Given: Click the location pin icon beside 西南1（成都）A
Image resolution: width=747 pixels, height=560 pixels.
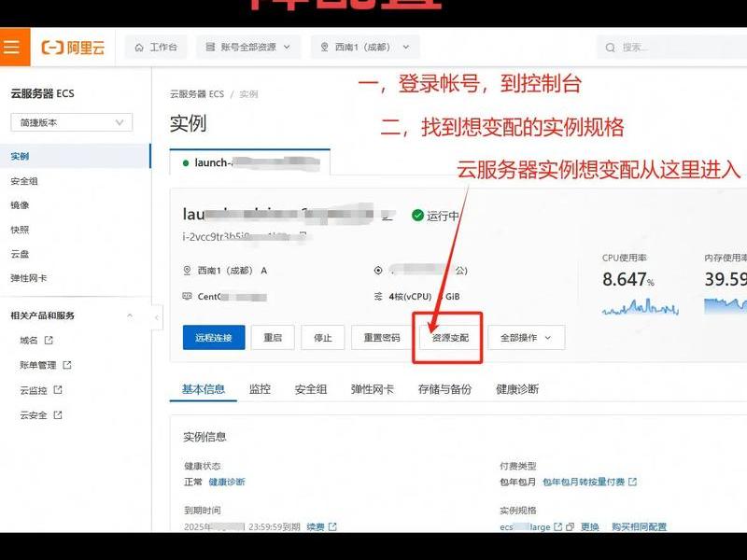Looking at the screenshot, I should (188, 271).
